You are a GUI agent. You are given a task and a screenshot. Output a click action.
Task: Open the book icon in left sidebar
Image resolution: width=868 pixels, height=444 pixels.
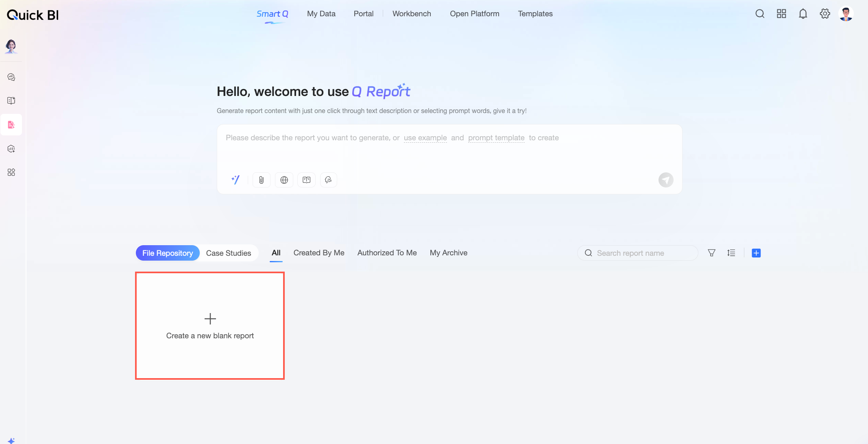(11, 100)
